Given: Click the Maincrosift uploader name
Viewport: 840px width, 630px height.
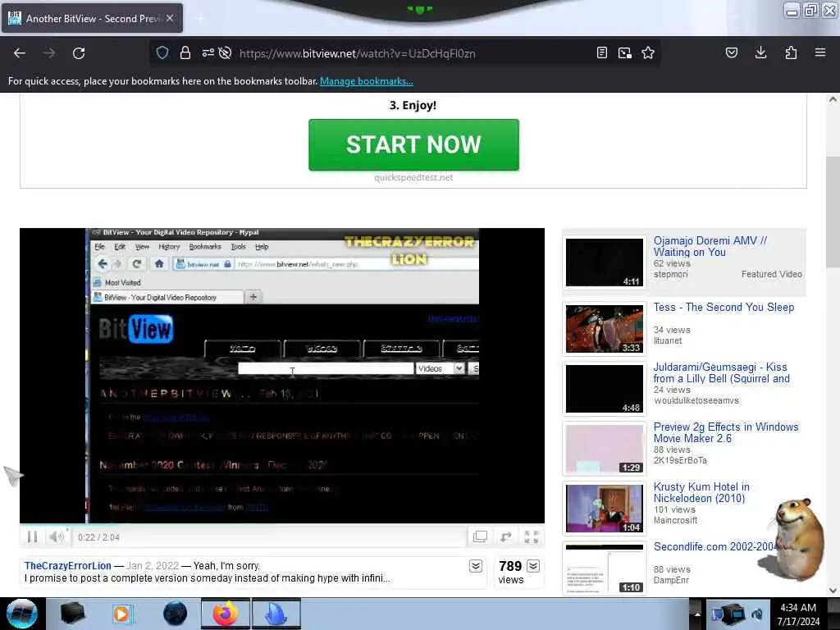Looking at the screenshot, I should tap(675, 520).
